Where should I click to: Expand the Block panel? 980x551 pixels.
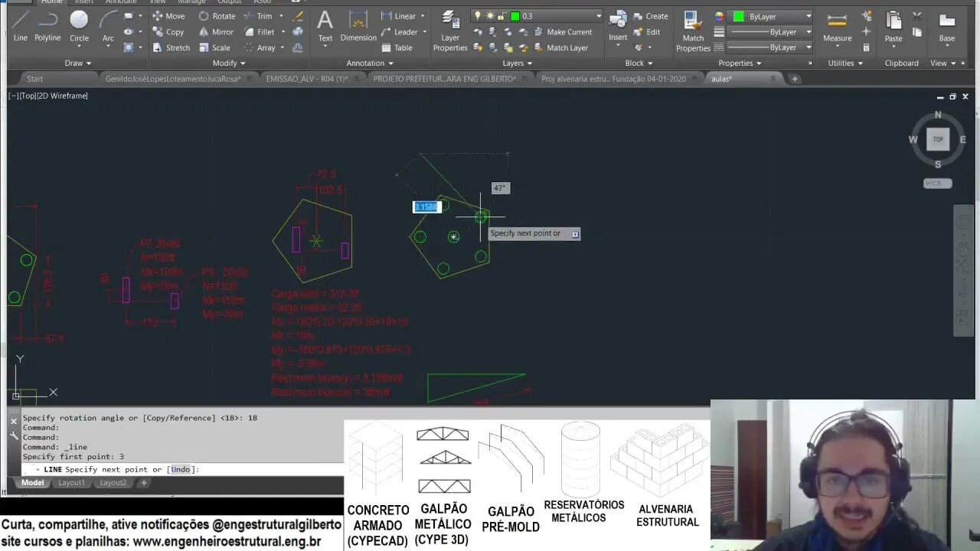pos(639,64)
